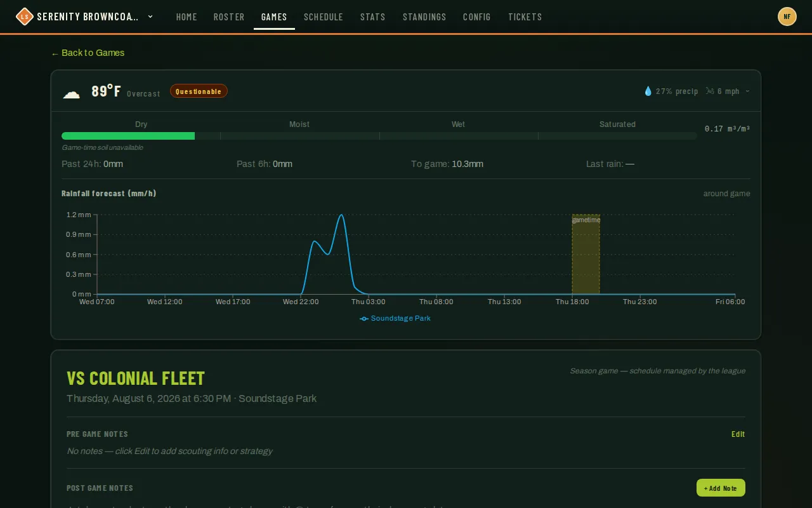Click the rainfall peak on the chart line
Image resolution: width=812 pixels, height=508 pixels.
click(342, 215)
